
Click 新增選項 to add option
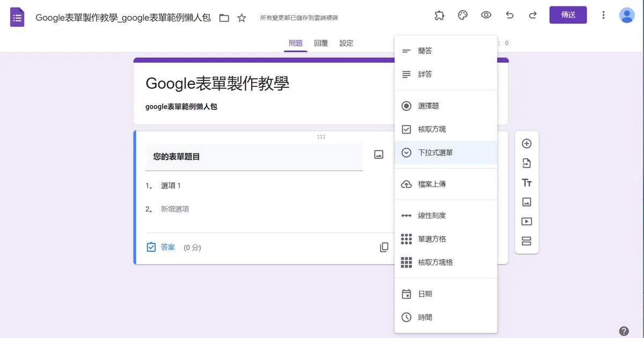click(175, 209)
